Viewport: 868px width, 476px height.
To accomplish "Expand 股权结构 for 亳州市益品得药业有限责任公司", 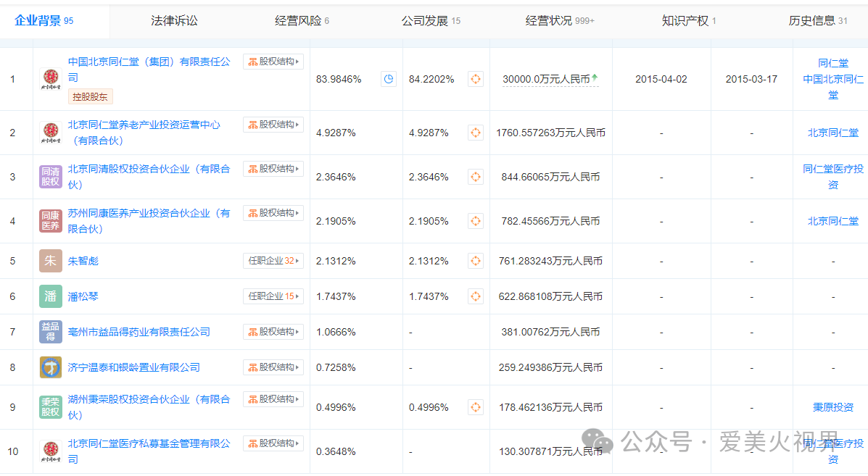I will 273,332.
